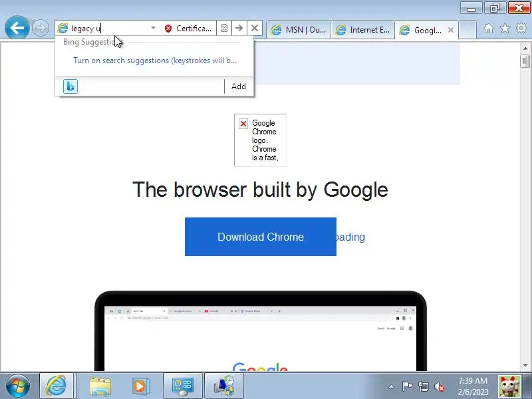The width and height of the screenshot is (532, 399).
Task: Toggle Compatibility View broken-page icon
Action: pyautogui.click(x=224, y=28)
